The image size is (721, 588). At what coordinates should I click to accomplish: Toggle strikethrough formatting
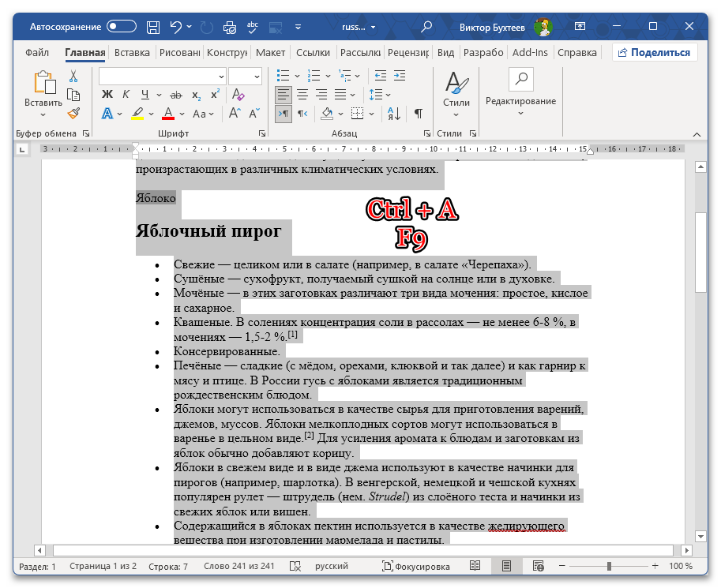(x=175, y=96)
